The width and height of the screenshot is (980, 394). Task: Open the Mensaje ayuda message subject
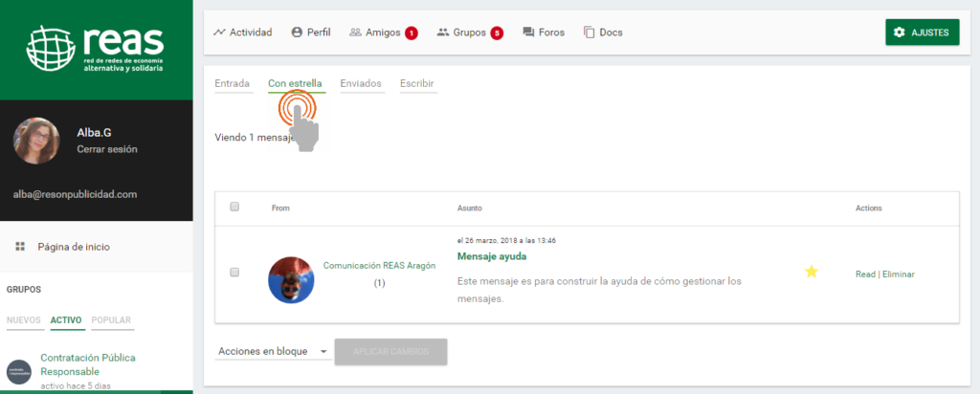pyautogui.click(x=492, y=256)
